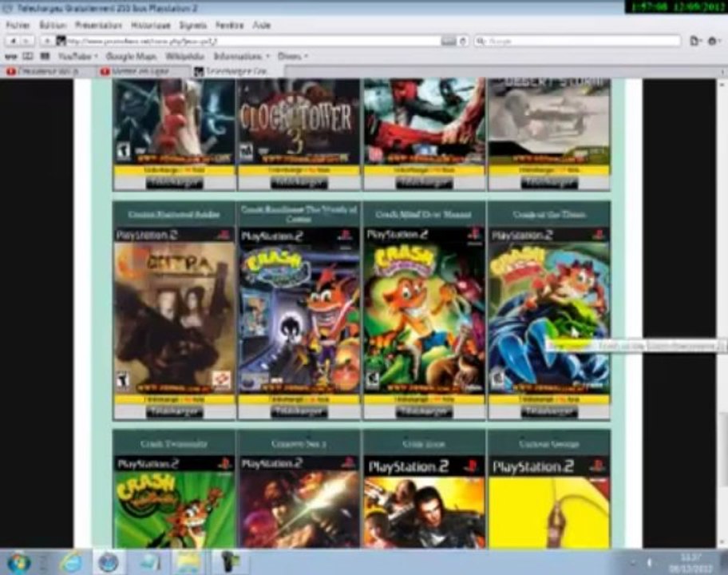728x575 pixels.
Task: Go back to the previous page
Action: [x=13, y=42]
